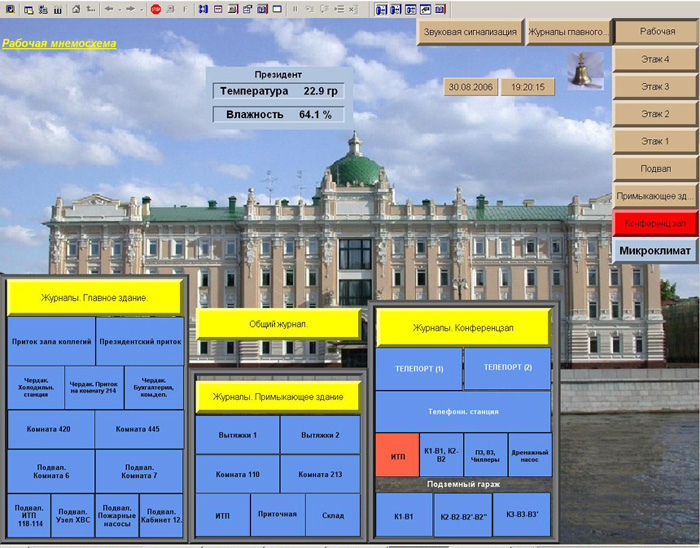
Task: Click the home icon in toolbar
Action: click(77, 9)
